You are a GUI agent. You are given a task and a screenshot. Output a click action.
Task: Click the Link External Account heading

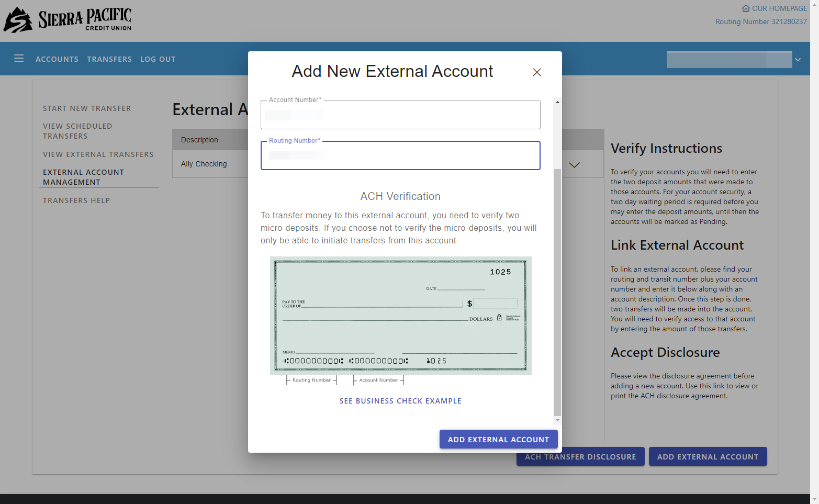tap(677, 245)
